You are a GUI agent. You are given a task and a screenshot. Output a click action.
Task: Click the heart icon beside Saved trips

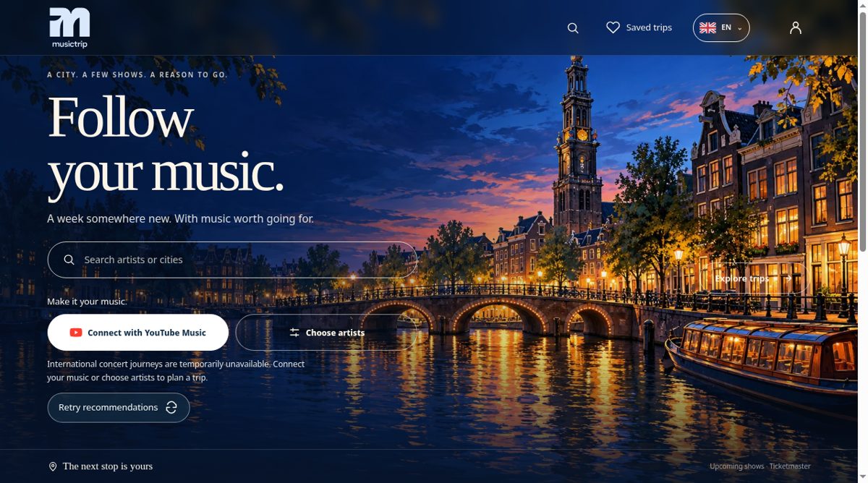point(613,27)
